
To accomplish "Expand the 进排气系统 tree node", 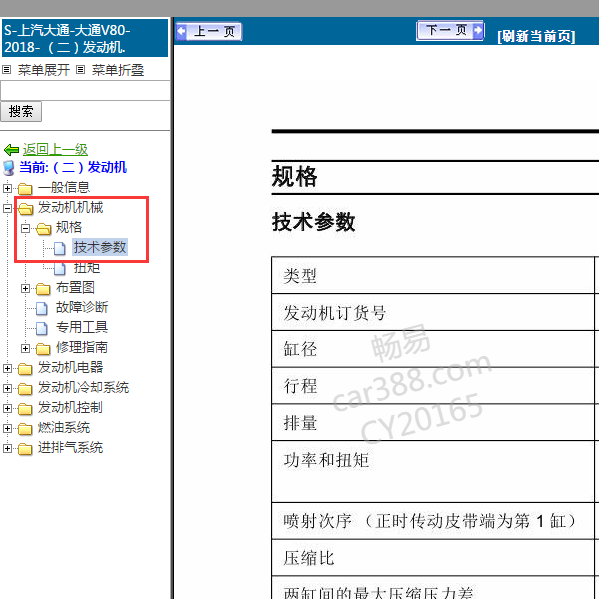I will tap(7, 448).
